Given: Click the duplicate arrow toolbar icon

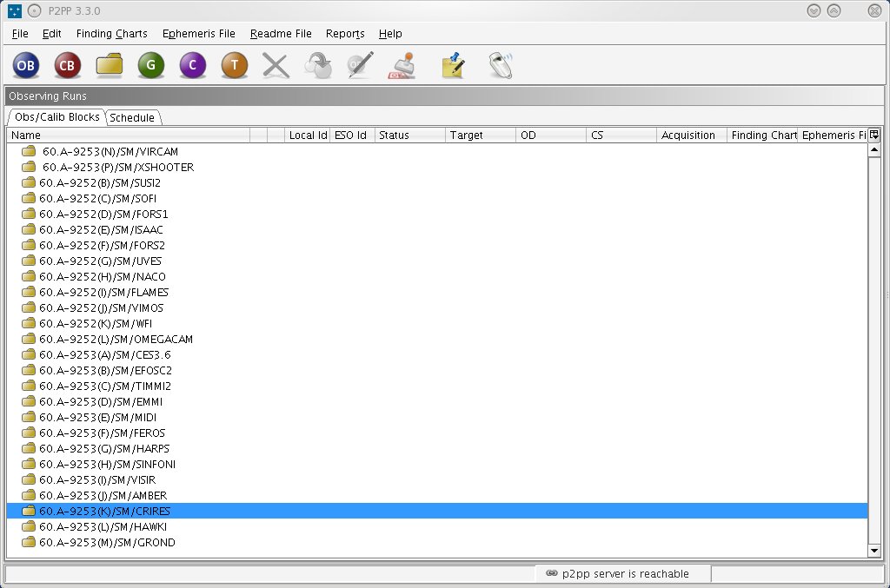Looking at the screenshot, I should click(x=318, y=65).
